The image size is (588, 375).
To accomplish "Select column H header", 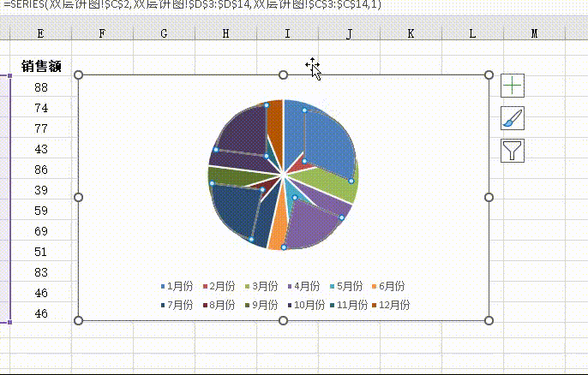I will pos(225,33).
